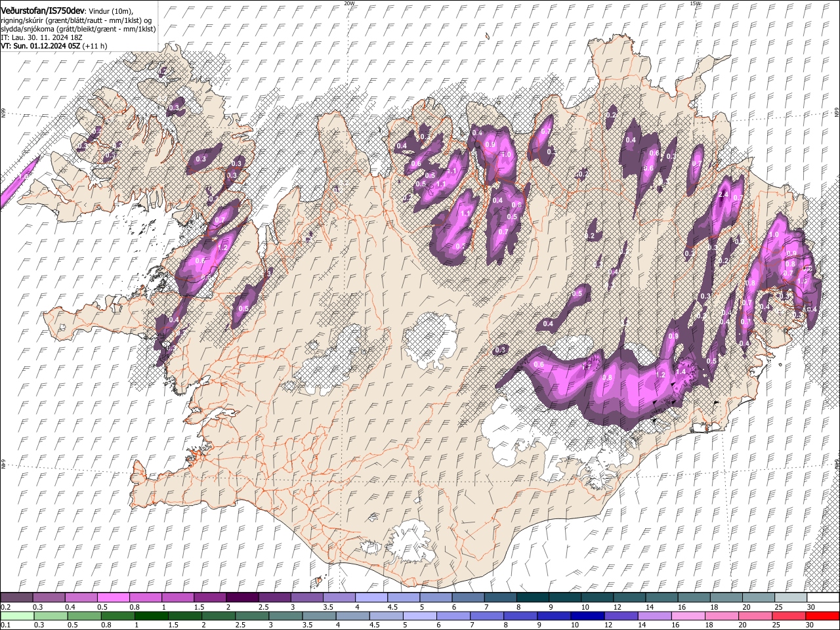Pick the top-row pale gray swatch labeled 25
This screenshot has height=630, width=840.
click(790, 598)
